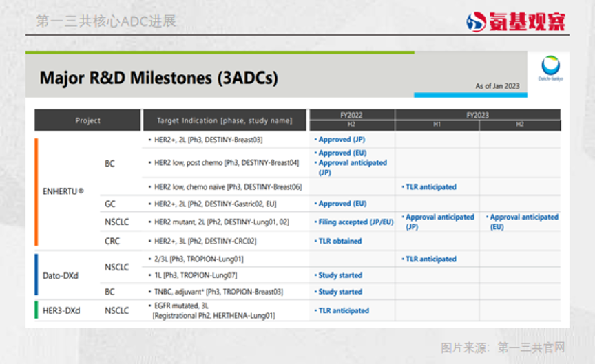Click the 'Target Indication [phase, study name]' header

tap(225, 120)
